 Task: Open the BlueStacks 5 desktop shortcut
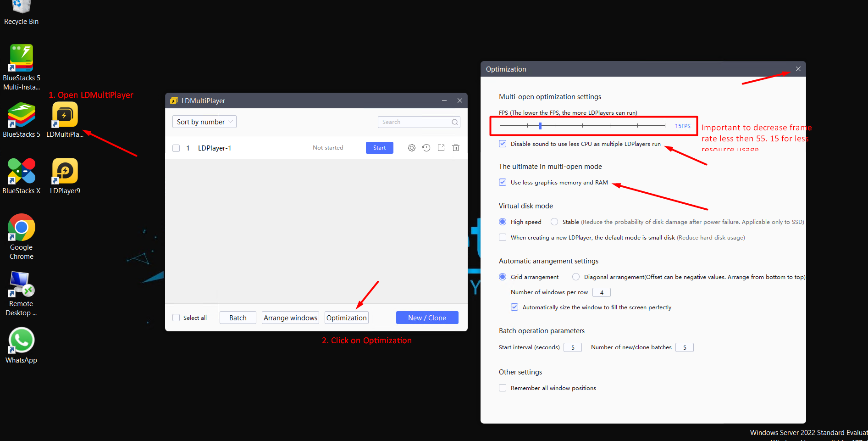pyautogui.click(x=21, y=120)
